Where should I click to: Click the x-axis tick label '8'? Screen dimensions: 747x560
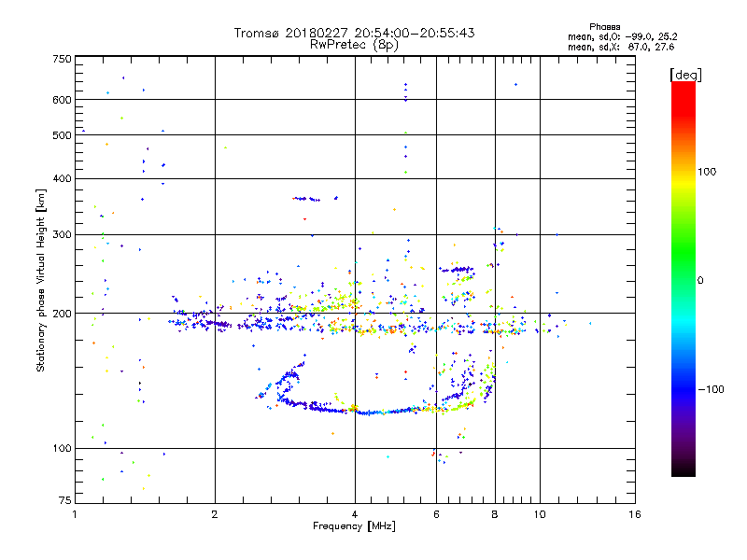tap(495, 514)
